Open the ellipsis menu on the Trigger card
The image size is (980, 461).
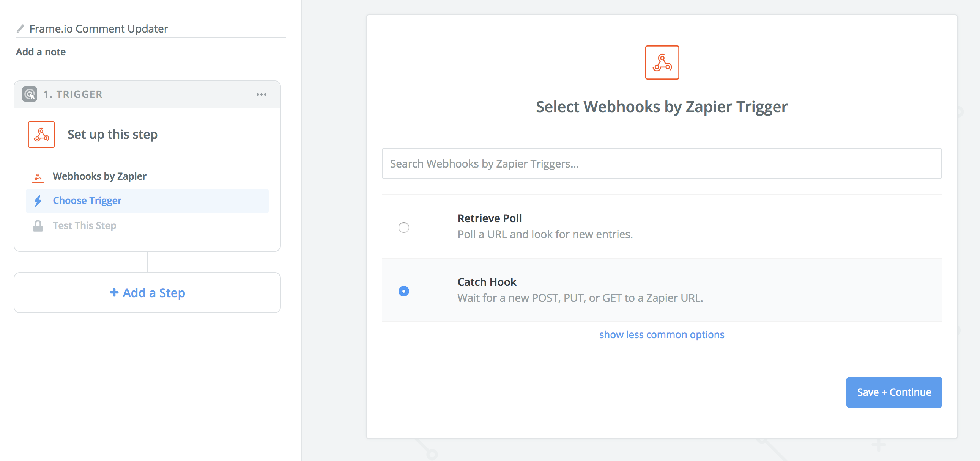[x=262, y=94]
